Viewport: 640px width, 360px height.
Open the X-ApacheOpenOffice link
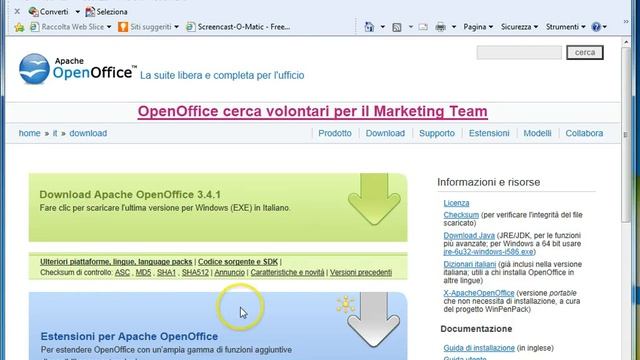pyautogui.click(x=479, y=293)
